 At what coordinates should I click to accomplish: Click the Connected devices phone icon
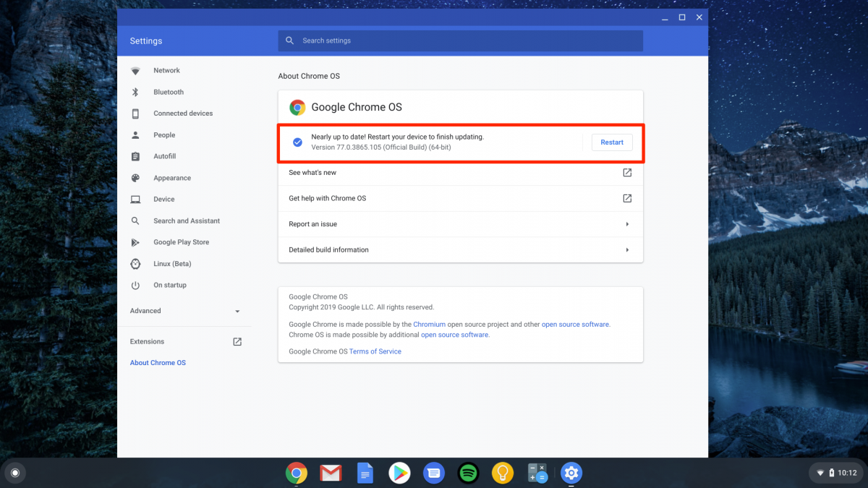pyautogui.click(x=135, y=114)
